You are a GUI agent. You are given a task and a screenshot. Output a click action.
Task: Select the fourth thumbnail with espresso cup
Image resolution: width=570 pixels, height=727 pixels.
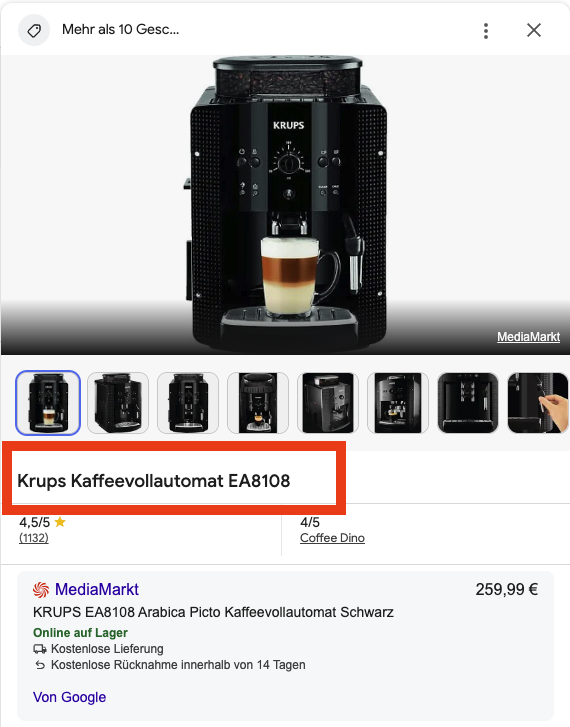click(258, 402)
